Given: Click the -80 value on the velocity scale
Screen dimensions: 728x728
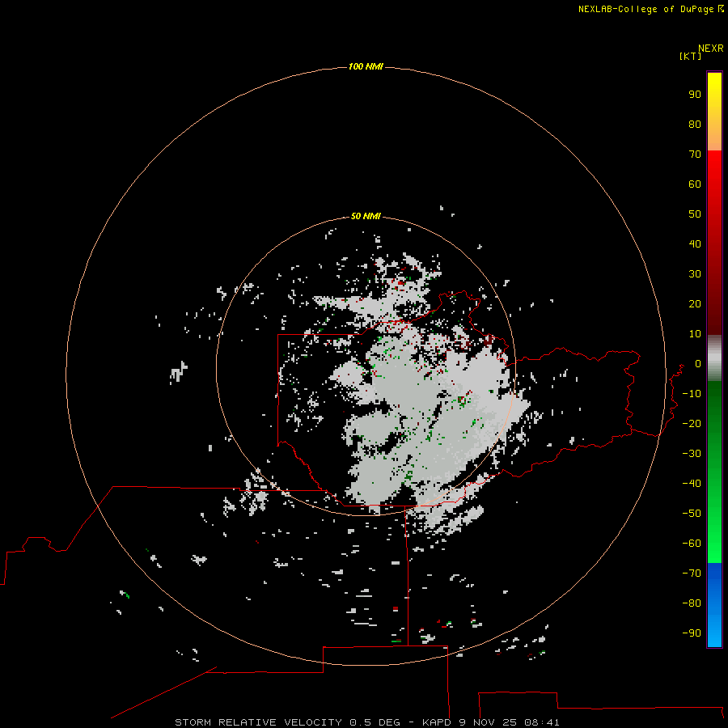Looking at the screenshot, I should click(x=692, y=603).
